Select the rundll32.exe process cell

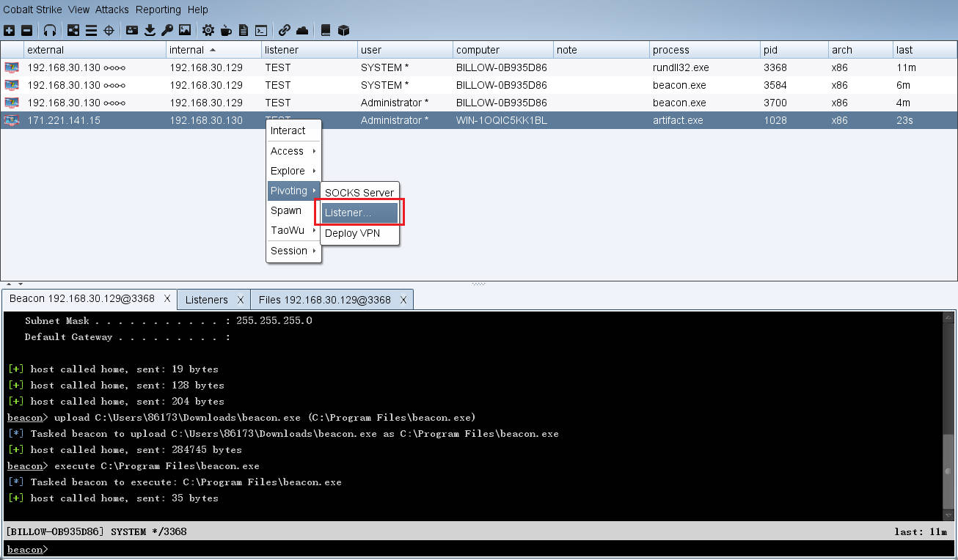705,67
